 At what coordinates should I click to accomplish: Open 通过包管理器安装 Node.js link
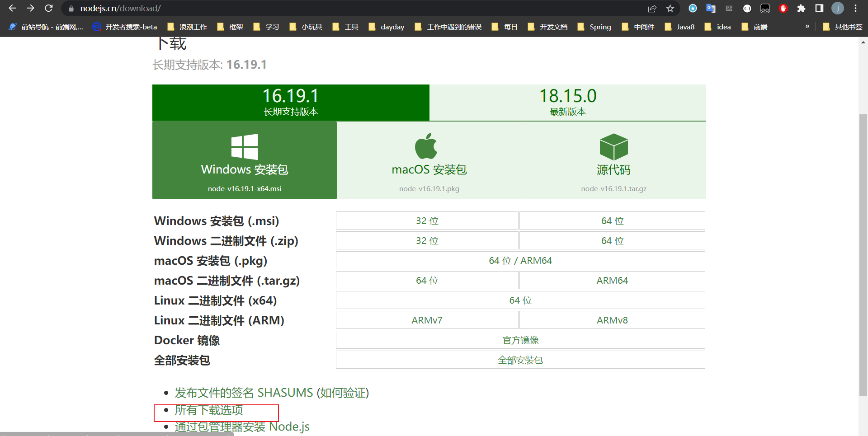coord(242,427)
